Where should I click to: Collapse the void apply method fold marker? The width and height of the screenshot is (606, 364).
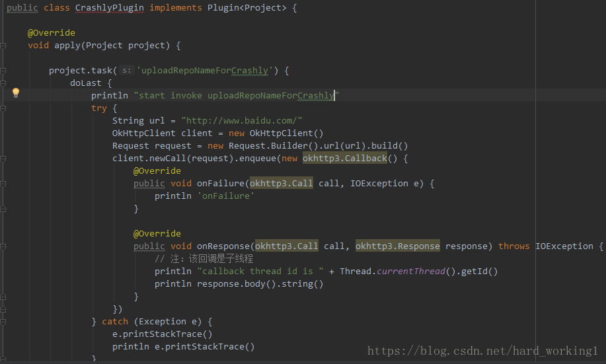tap(3, 46)
